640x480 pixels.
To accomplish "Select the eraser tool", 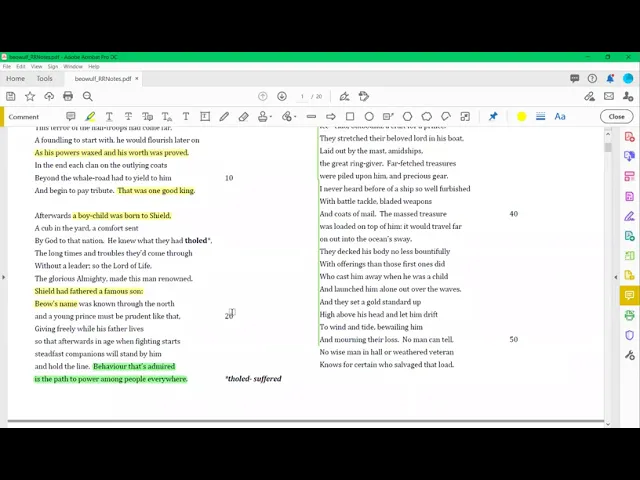I will pyautogui.click(x=243, y=117).
